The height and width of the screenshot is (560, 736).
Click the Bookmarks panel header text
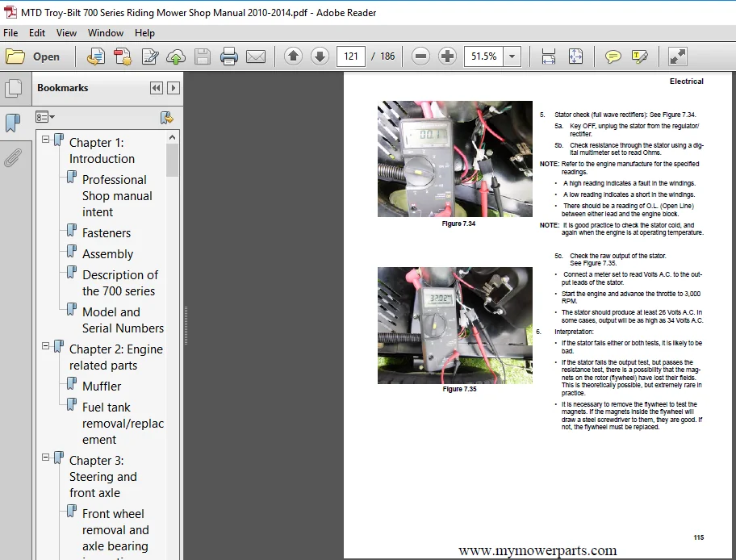[x=62, y=88]
